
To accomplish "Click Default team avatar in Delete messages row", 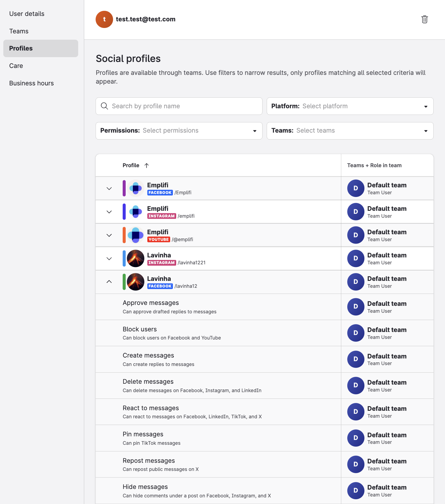I will tap(356, 386).
